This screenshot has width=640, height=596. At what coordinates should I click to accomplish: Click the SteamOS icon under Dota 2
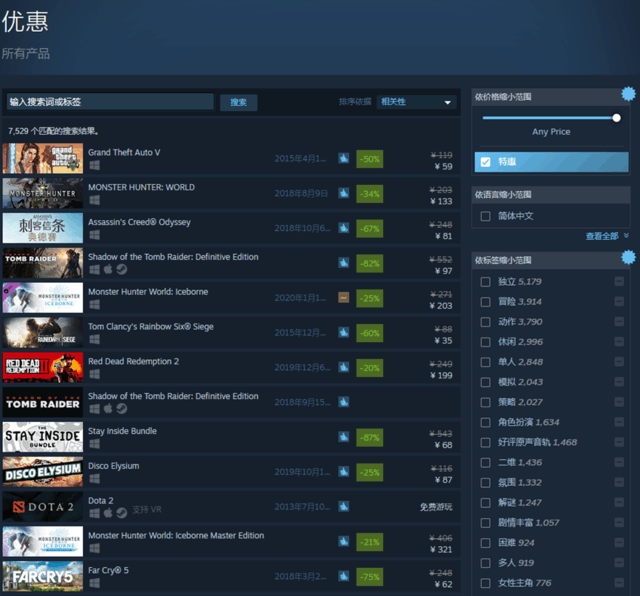click(x=122, y=513)
